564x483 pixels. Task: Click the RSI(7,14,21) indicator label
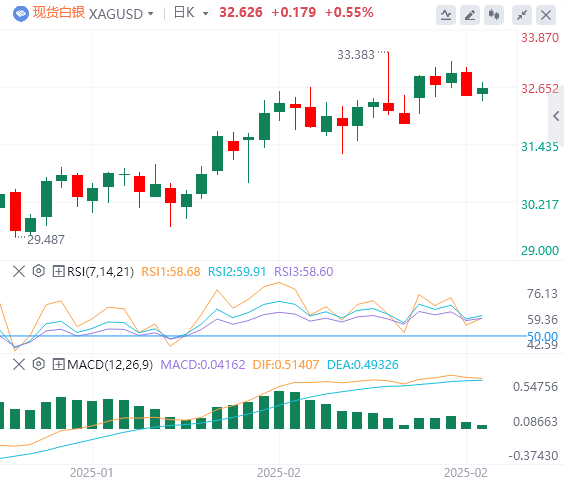coord(100,272)
